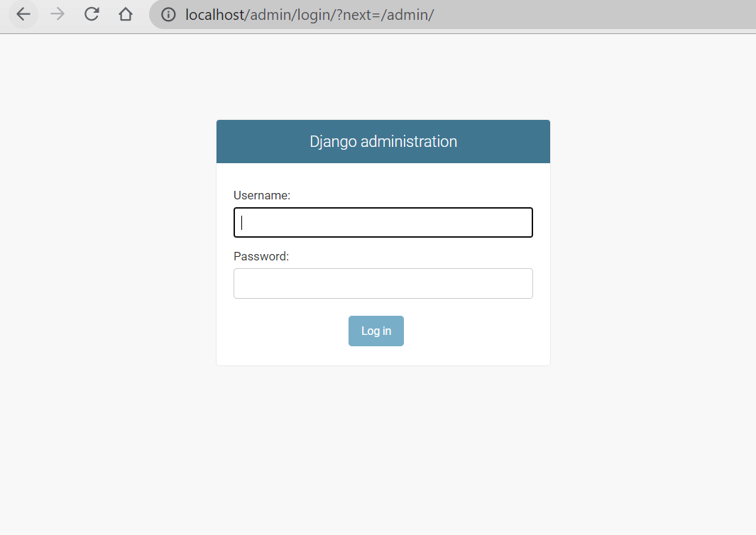Click the Log in button

click(376, 331)
